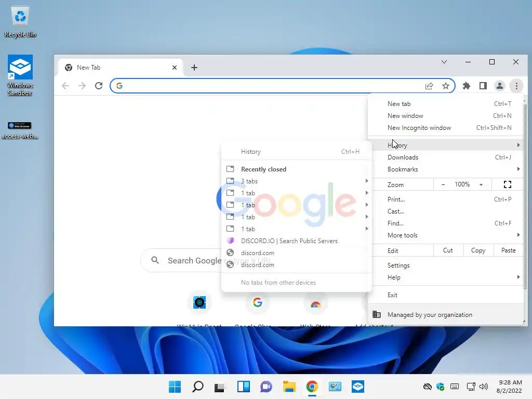Open full History page (Ctrl+H entry)

click(296, 152)
